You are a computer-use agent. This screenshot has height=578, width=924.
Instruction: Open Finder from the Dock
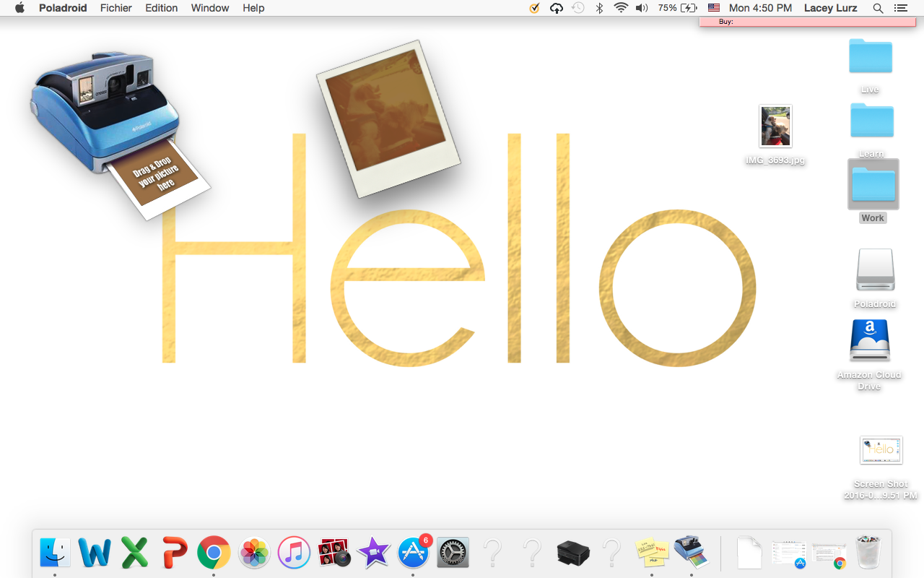(55, 553)
